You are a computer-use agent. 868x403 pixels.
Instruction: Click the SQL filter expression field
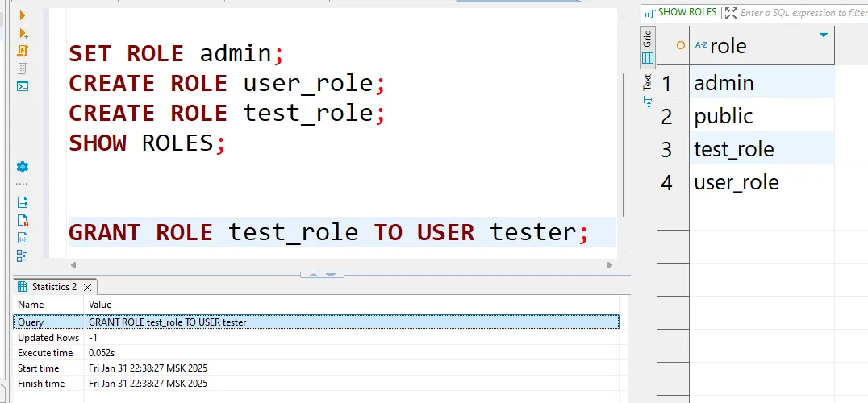[803, 13]
